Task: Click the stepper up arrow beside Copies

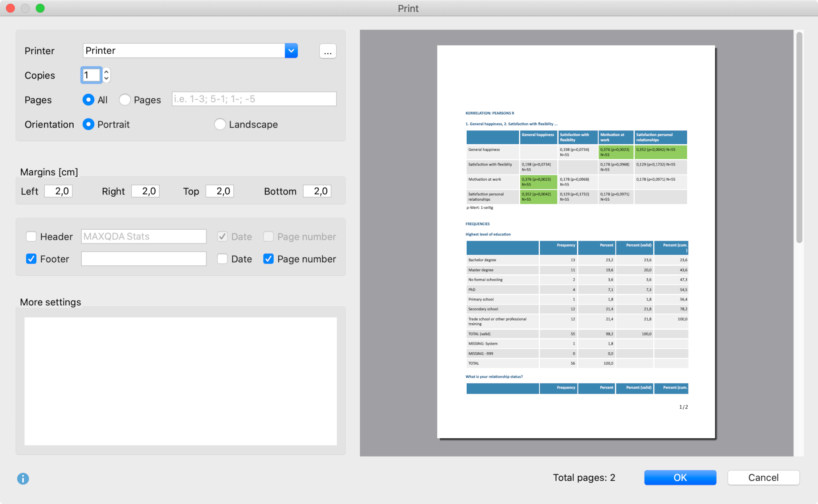Action: click(x=106, y=72)
